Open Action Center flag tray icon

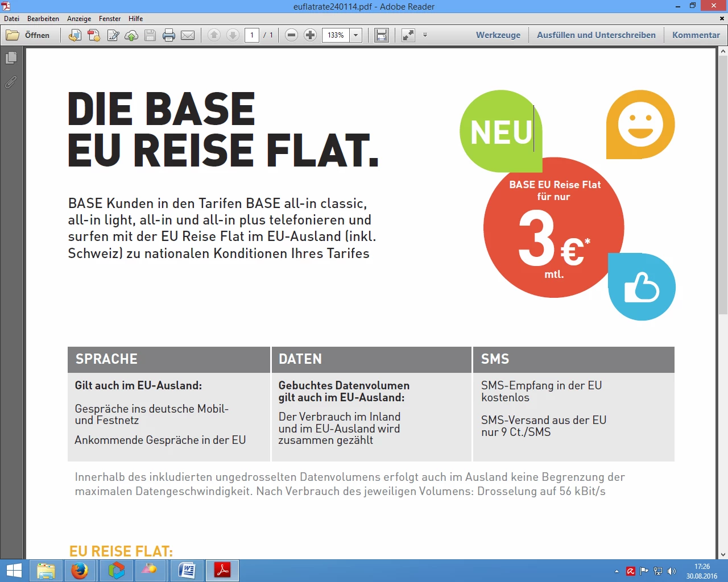pyautogui.click(x=644, y=571)
